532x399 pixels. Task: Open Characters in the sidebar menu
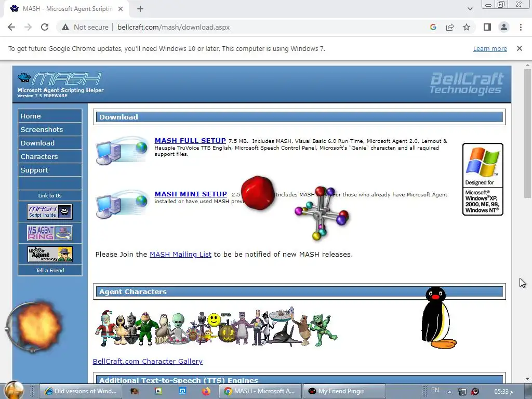(x=50, y=157)
